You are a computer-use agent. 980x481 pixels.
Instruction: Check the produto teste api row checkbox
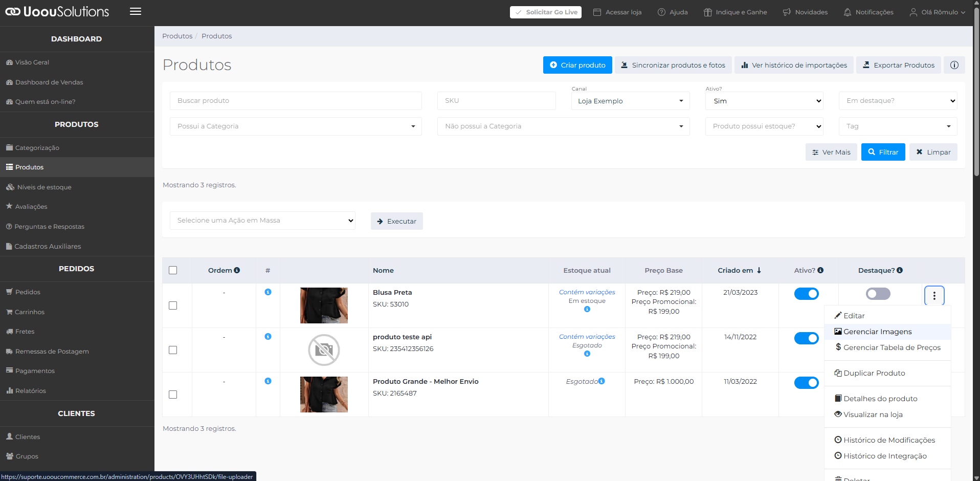click(173, 350)
